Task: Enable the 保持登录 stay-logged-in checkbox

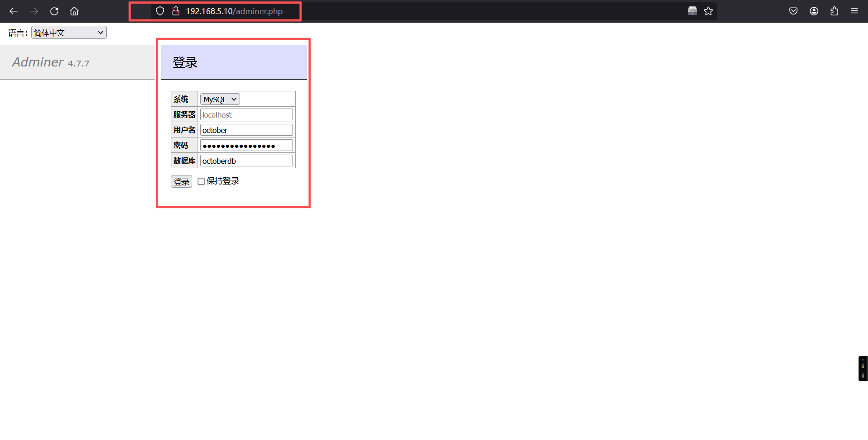Action: 201,181
